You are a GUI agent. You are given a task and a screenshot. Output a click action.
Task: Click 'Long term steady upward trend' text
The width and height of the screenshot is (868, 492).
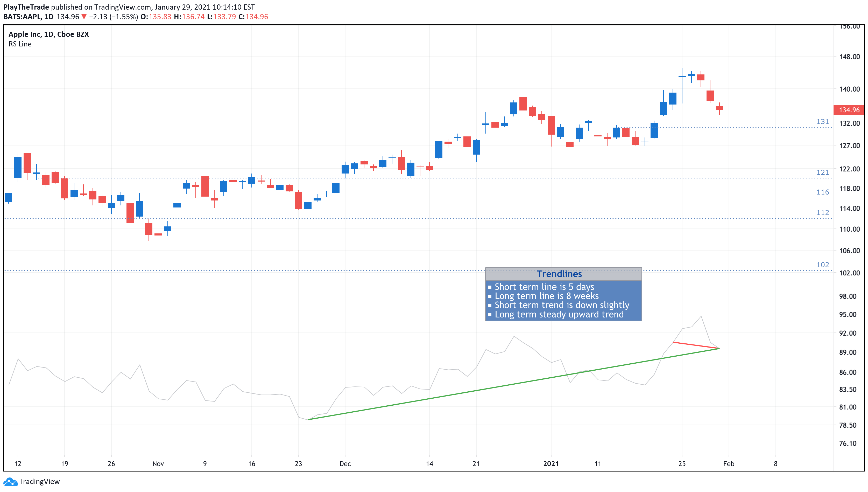point(559,315)
